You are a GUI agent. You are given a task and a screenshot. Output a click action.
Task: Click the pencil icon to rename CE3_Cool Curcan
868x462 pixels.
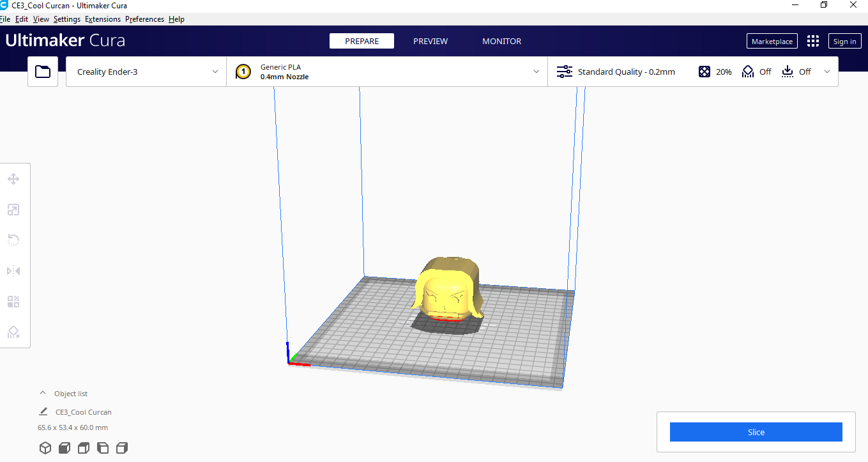[43, 412]
